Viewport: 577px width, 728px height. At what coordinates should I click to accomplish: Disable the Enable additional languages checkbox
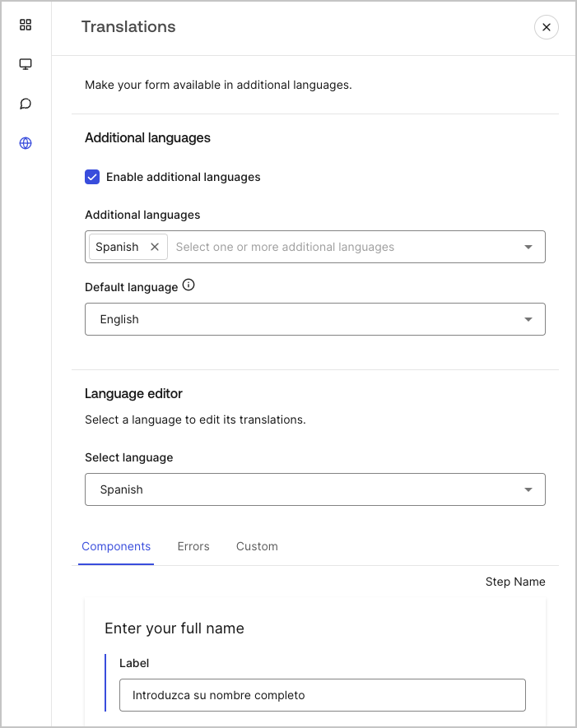92,177
